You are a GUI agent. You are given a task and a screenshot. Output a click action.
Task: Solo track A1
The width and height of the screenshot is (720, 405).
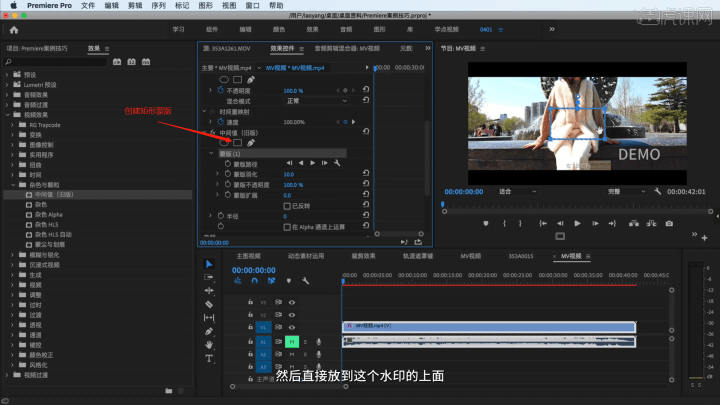(x=305, y=342)
